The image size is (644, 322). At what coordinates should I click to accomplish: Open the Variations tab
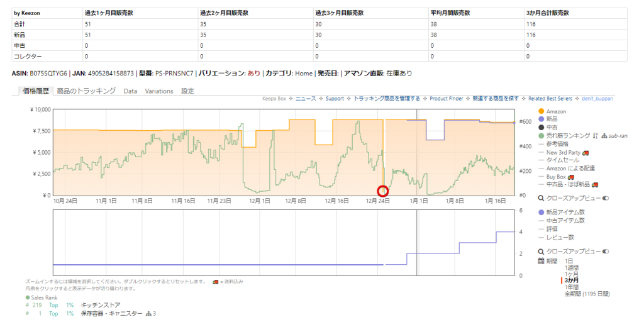pyautogui.click(x=159, y=91)
